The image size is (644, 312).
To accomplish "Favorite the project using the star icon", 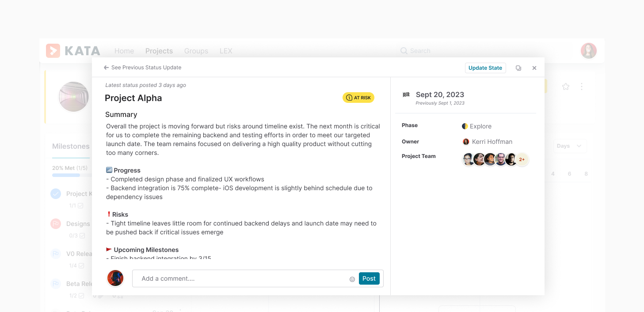I will point(565,86).
